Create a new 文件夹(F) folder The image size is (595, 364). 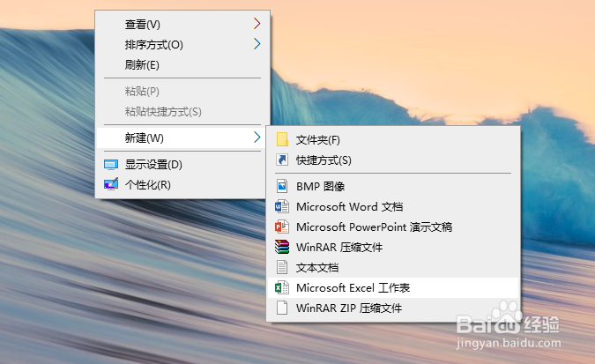point(393,139)
